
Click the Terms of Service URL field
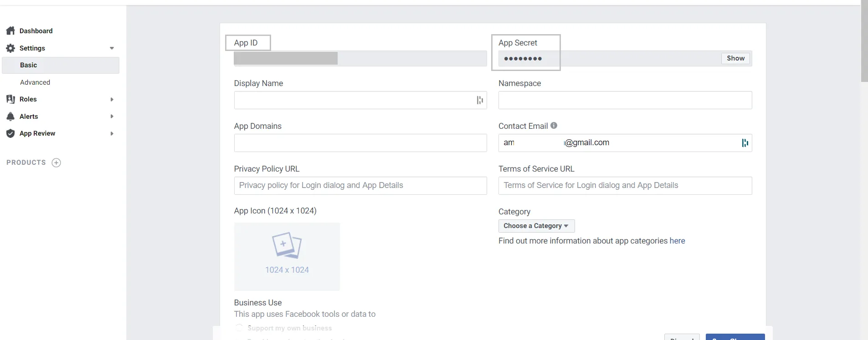point(625,186)
